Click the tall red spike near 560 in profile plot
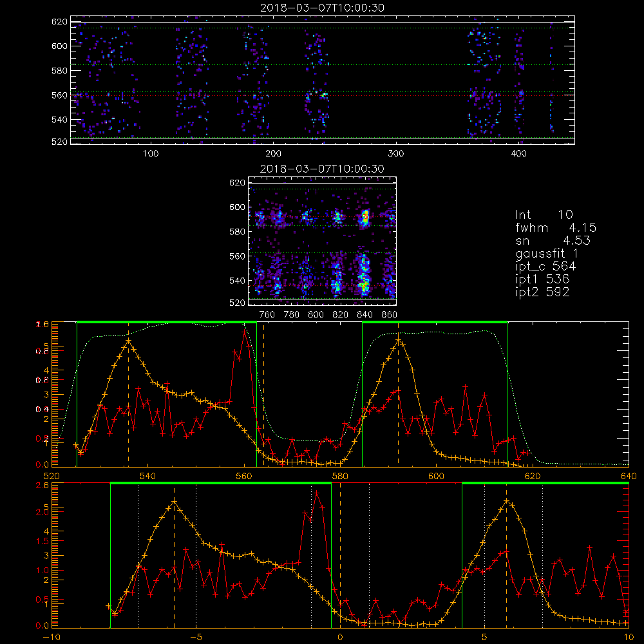This screenshot has height=644, width=644. [x=244, y=331]
